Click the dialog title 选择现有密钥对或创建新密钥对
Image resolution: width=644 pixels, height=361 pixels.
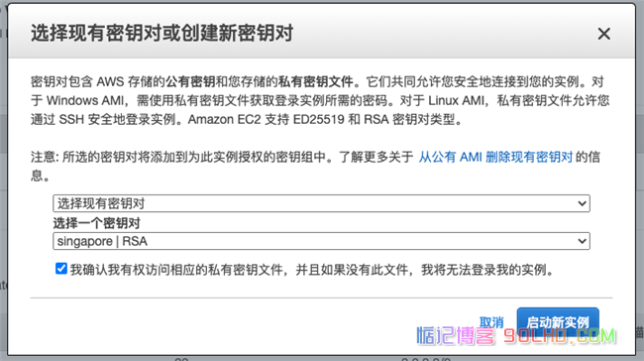161,33
